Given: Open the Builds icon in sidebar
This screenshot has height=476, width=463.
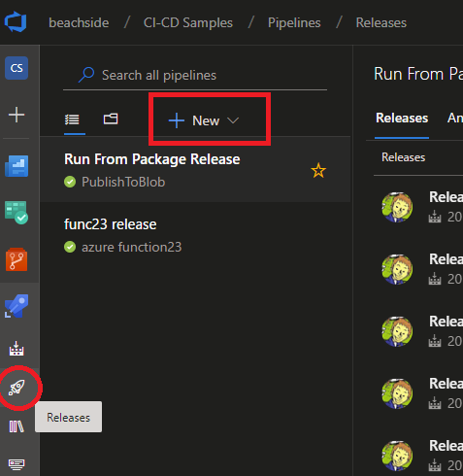Looking at the screenshot, I should [x=17, y=348].
